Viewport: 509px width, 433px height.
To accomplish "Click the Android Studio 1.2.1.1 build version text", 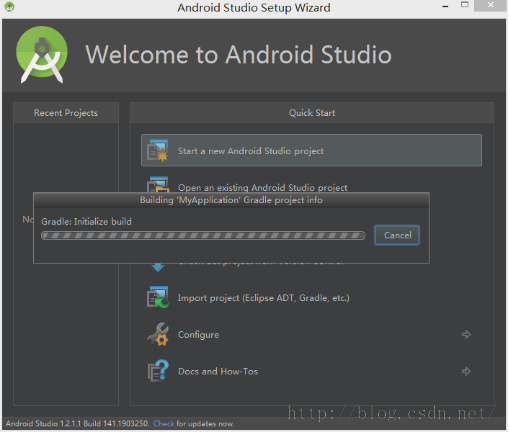I will point(77,424).
